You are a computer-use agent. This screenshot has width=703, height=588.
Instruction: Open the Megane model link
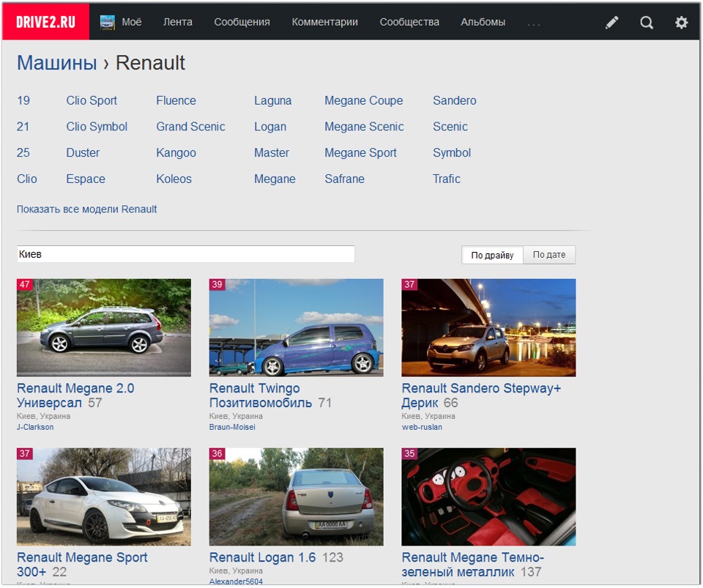click(275, 179)
